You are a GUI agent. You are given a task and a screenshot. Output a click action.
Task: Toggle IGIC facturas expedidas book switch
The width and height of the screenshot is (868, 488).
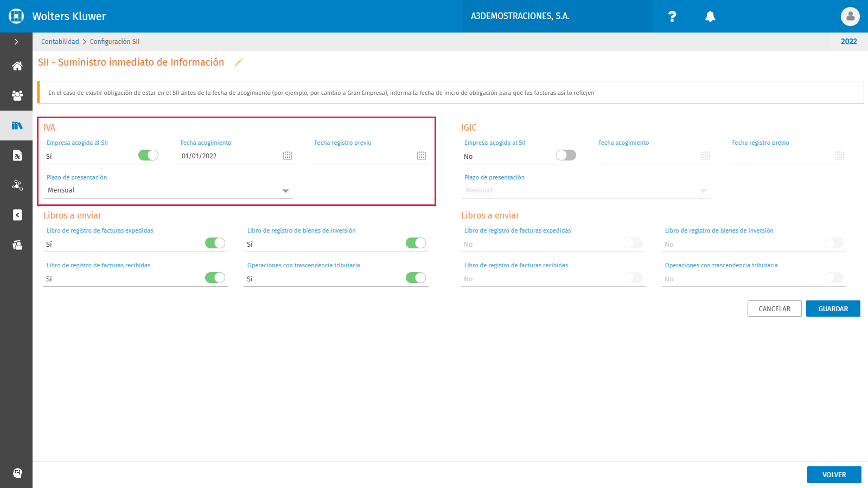[x=633, y=243]
